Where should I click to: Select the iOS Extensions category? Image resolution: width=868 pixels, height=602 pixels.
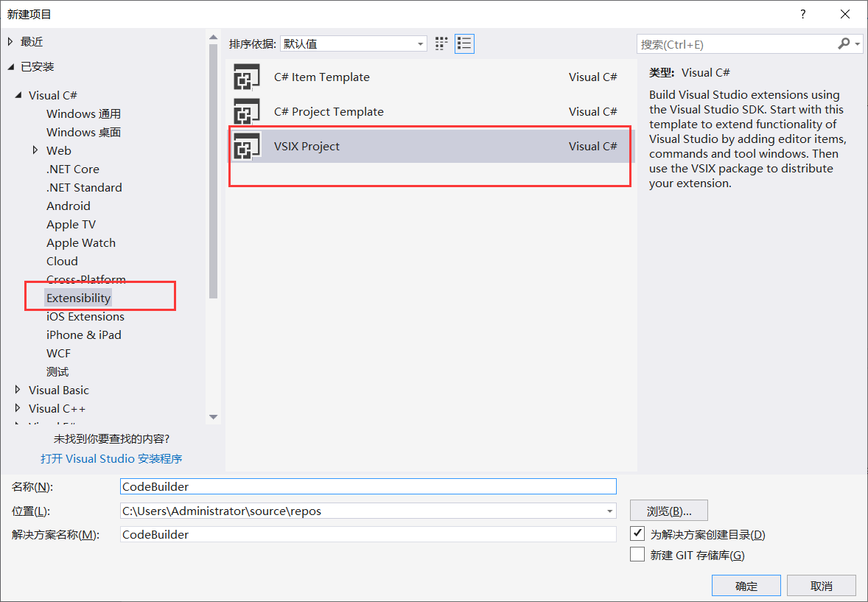point(85,316)
